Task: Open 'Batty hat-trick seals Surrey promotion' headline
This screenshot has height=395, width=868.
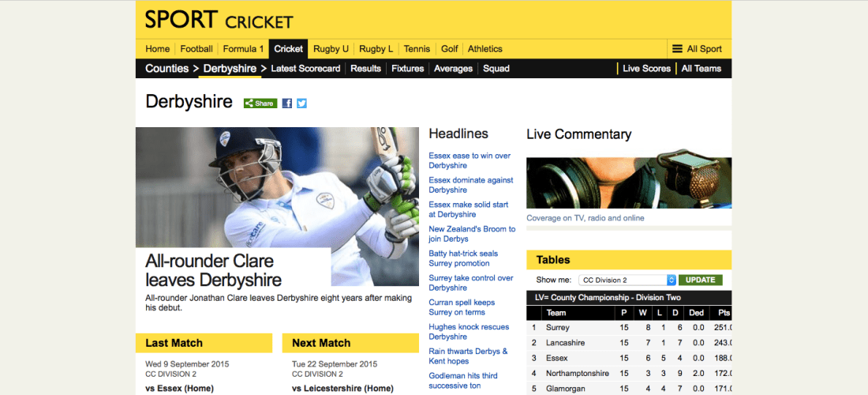Action: pyautogui.click(x=463, y=258)
